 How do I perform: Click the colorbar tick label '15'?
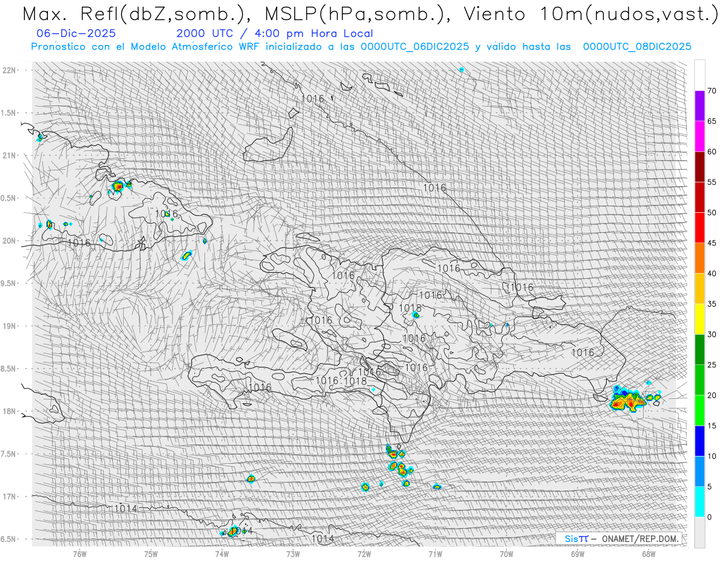(x=712, y=426)
